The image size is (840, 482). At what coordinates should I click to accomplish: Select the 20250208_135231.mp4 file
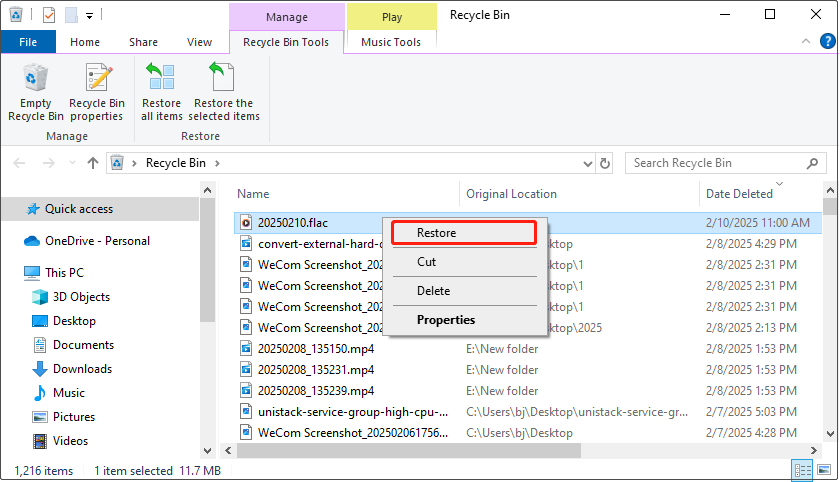tap(316, 370)
